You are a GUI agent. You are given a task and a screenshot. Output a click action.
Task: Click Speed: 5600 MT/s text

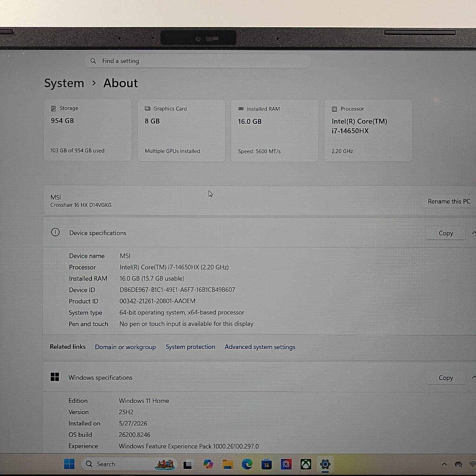tap(259, 151)
